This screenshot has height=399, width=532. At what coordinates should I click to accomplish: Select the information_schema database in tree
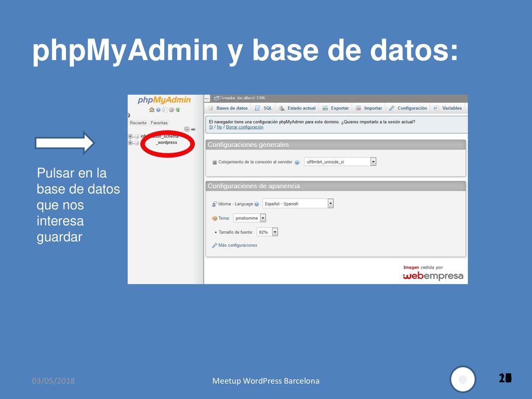(159, 136)
